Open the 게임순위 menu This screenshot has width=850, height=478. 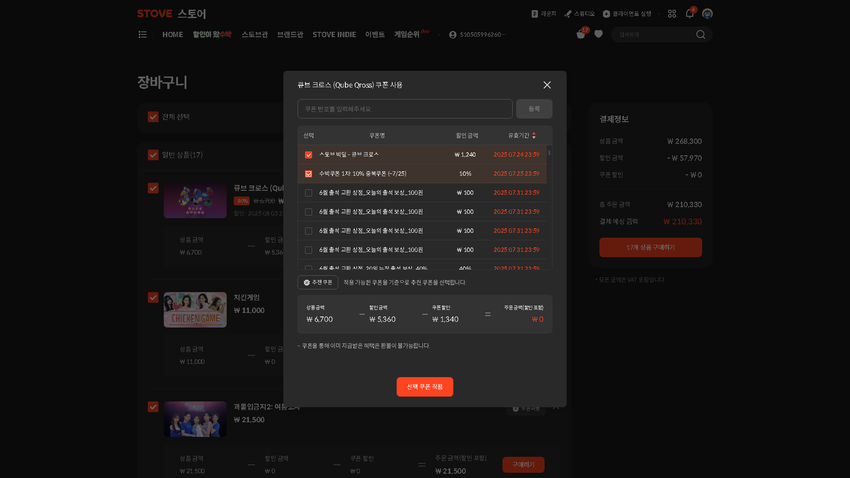click(407, 35)
